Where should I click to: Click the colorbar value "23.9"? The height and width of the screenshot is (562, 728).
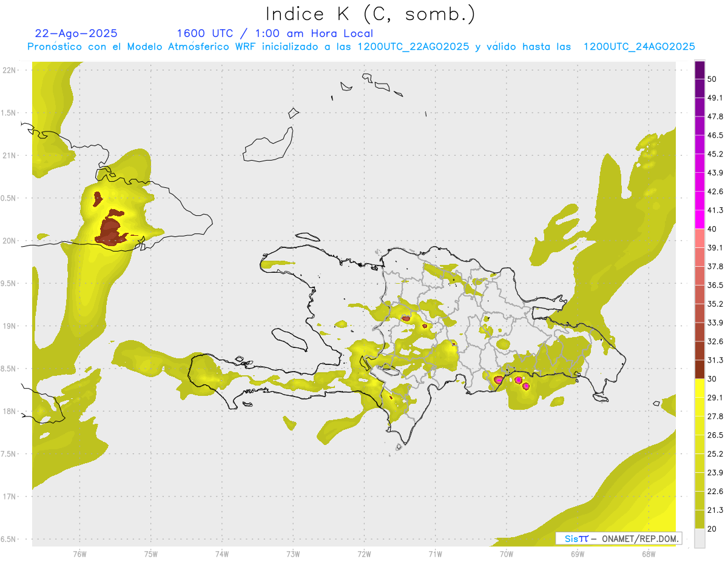click(715, 473)
